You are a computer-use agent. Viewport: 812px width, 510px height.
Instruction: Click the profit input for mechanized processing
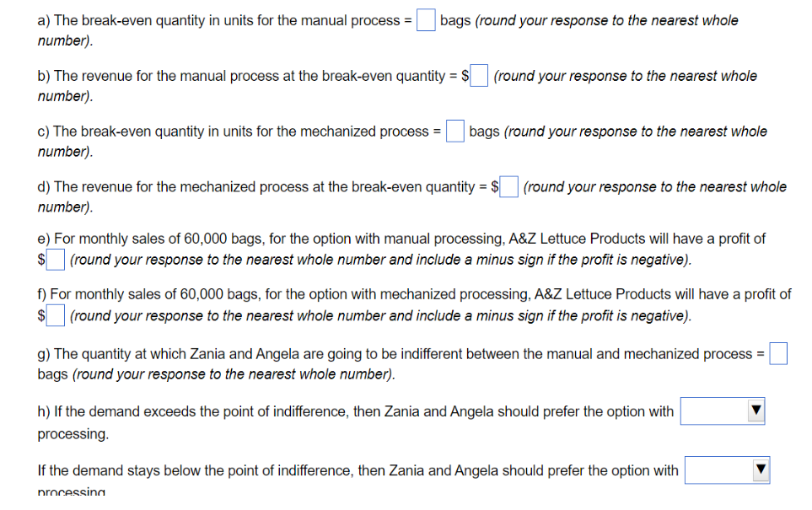coord(55,314)
